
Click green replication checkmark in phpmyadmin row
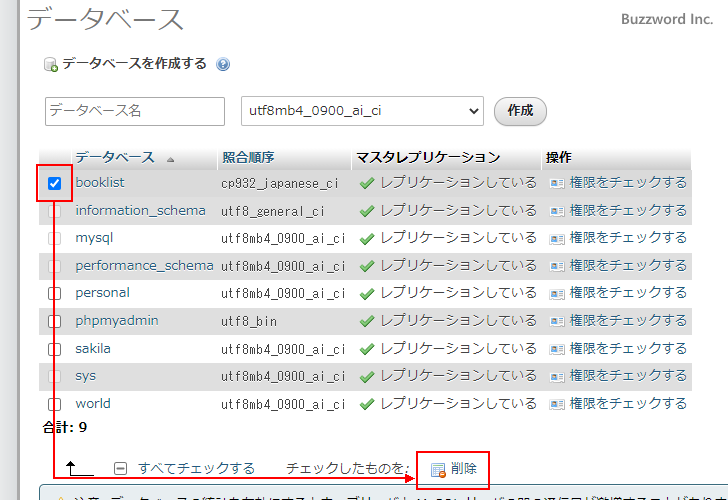367,321
